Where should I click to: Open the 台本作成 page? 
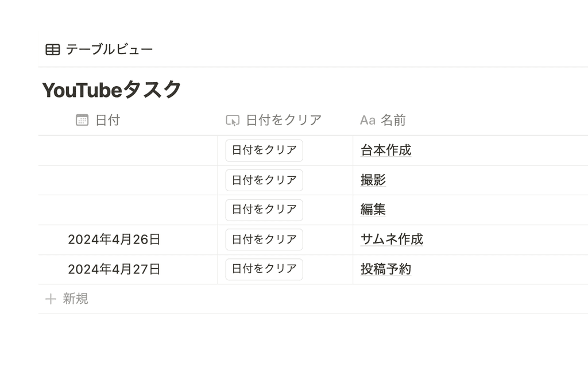[386, 150]
